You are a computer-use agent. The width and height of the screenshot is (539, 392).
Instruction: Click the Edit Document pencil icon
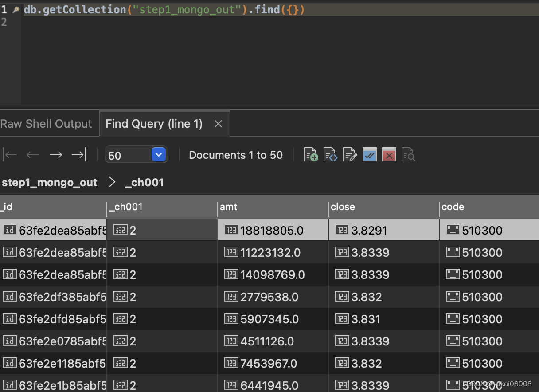coord(350,155)
